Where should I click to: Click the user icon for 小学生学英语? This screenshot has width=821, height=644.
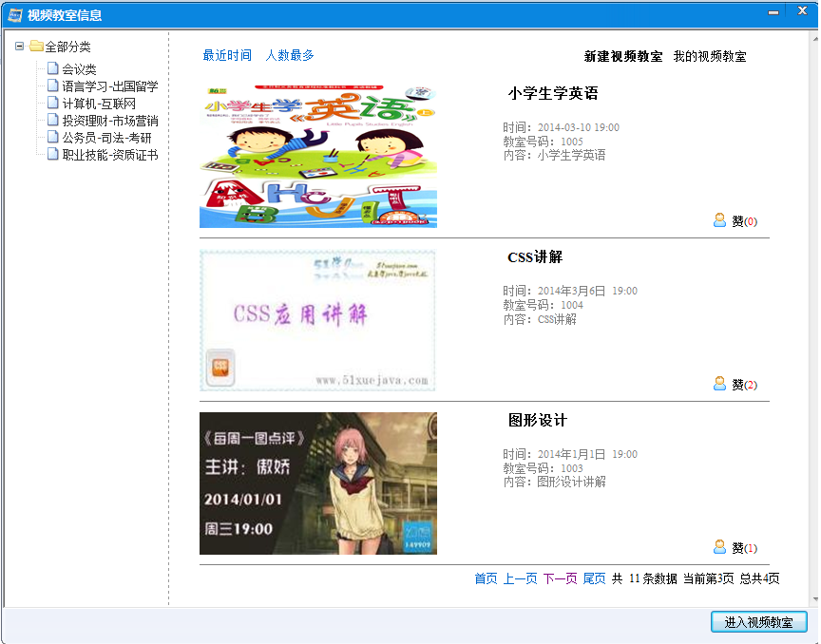click(x=719, y=220)
